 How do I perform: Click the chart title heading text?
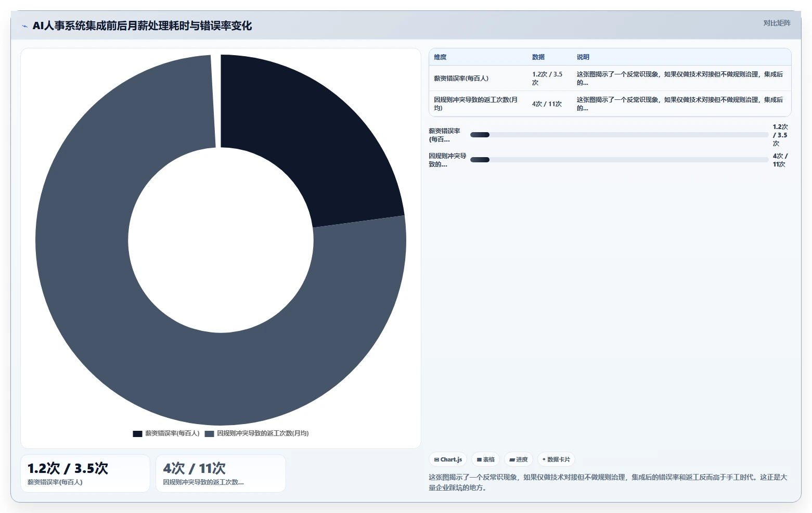(x=142, y=25)
